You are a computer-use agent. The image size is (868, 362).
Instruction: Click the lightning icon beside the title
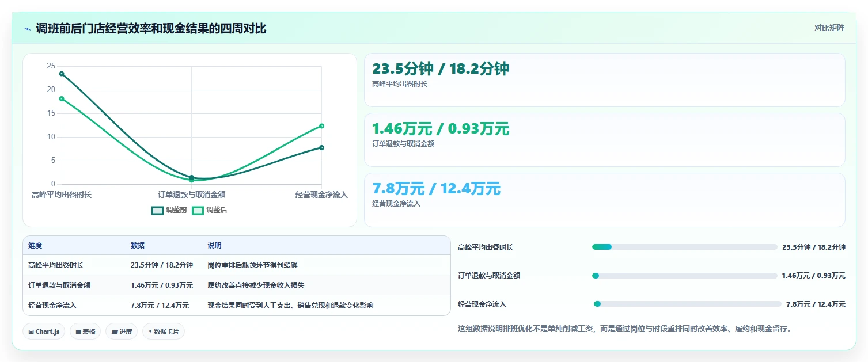[27, 28]
